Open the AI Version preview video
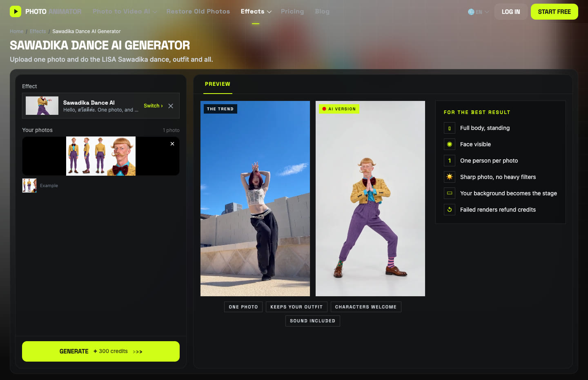Viewport: 588px width, 380px height. click(x=370, y=199)
